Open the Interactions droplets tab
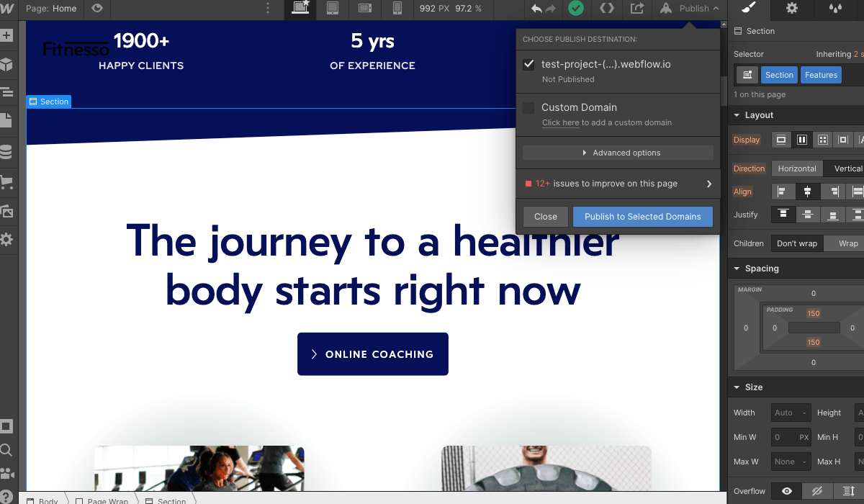 (835, 9)
